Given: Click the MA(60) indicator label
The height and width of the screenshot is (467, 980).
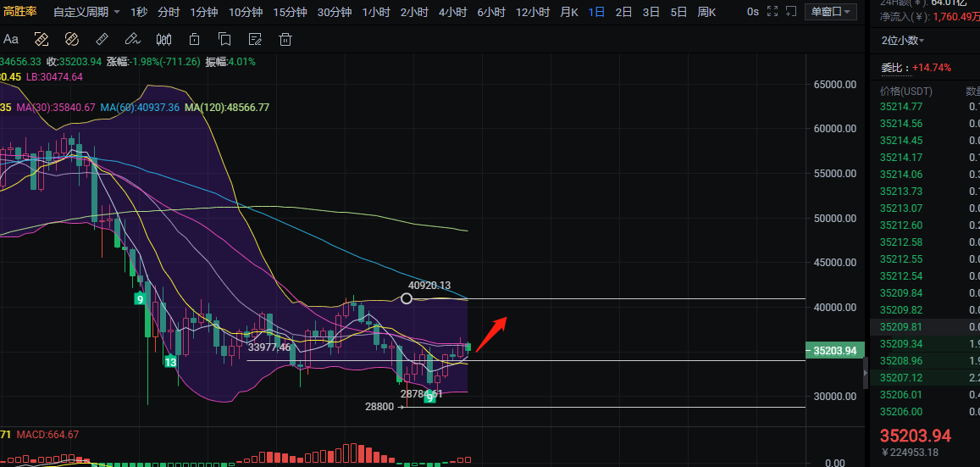Looking at the screenshot, I should click(140, 108).
